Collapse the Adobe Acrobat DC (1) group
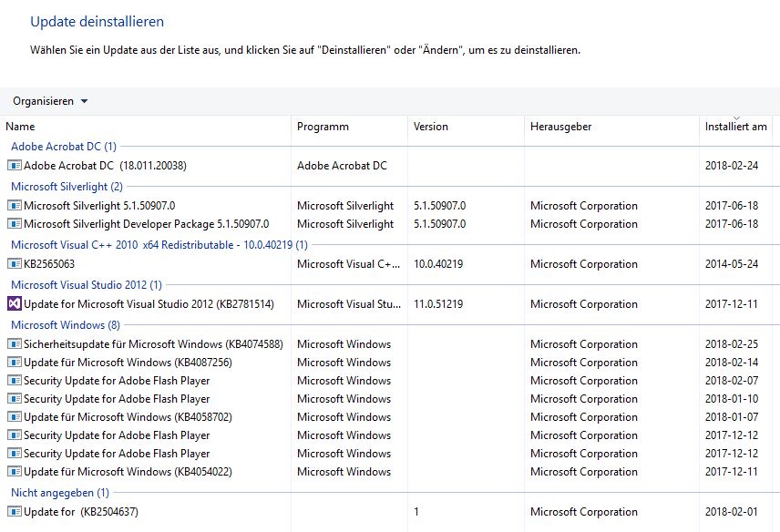The width and height of the screenshot is (780, 532). 64,147
